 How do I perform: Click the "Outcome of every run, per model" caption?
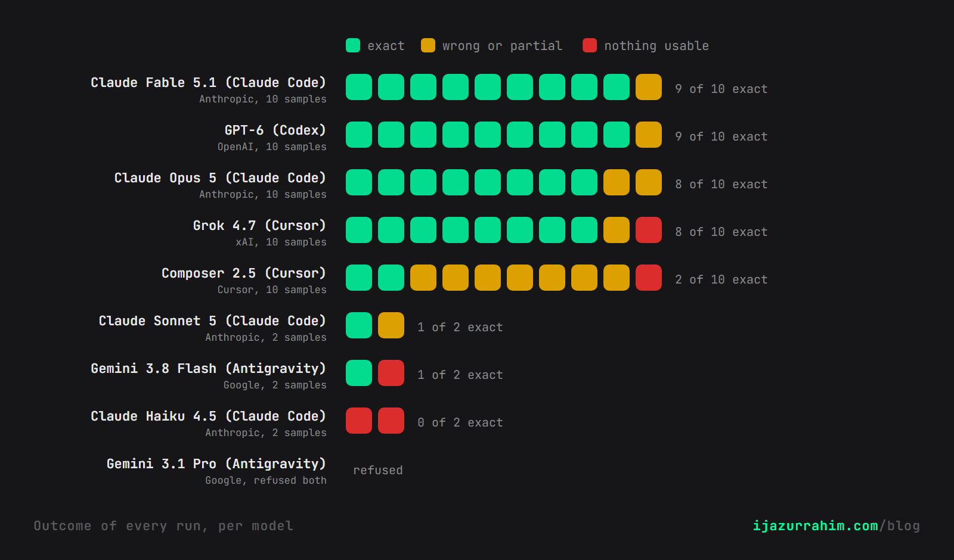[163, 525]
